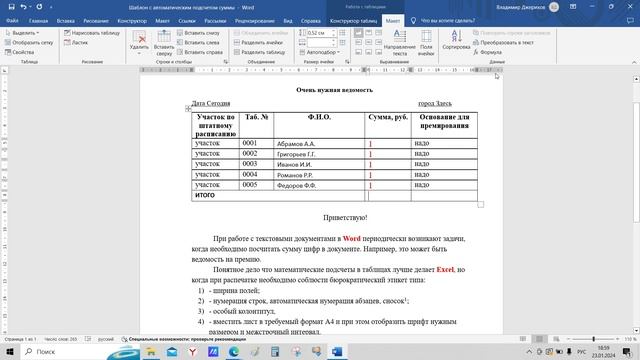Open the Формула formula dialog
Viewport: 640px width, 360px height.
pos(487,52)
